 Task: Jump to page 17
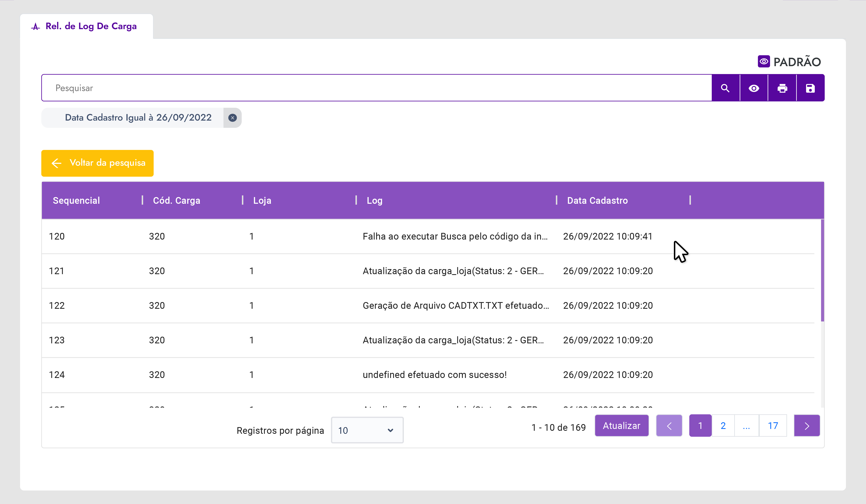(772, 426)
